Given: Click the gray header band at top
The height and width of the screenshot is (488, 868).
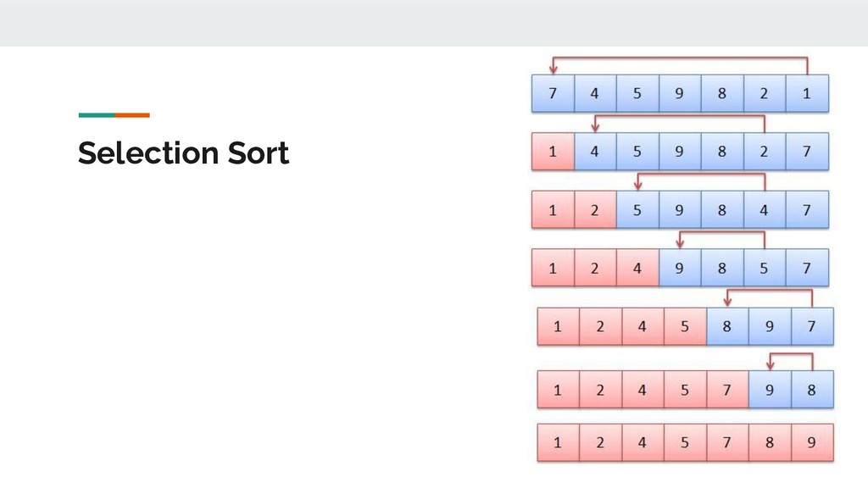Looking at the screenshot, I should (x=434, y=23).
